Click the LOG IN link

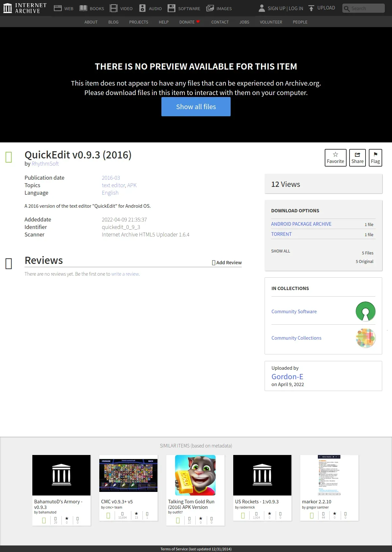click(x=296, y=8)
